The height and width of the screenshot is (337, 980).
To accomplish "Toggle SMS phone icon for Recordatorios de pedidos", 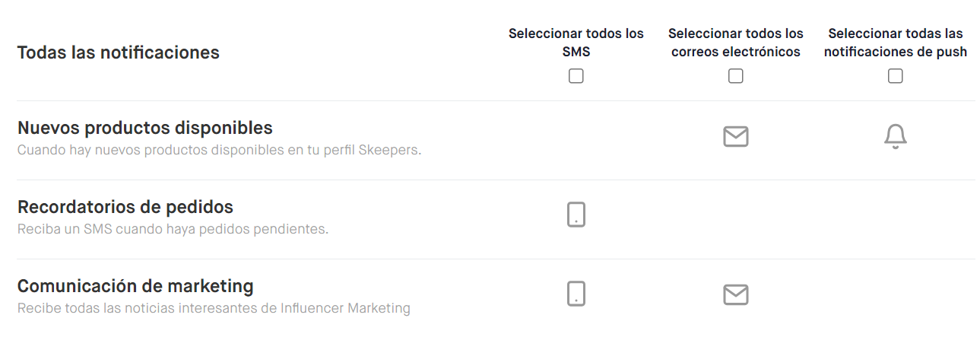I will coord(576,215).
